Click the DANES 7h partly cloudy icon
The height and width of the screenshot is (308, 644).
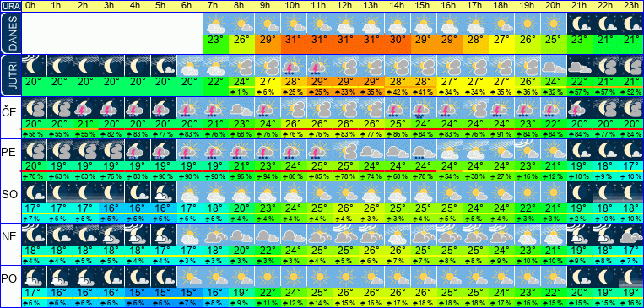[216, 24]
